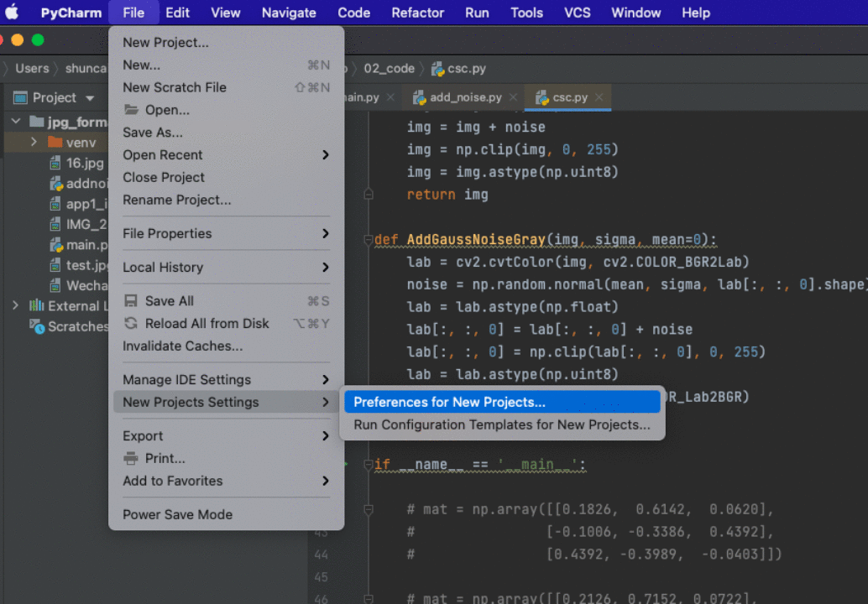868x604 pixels.
Task: Select the app1_i image file in tree
Action: 79,204
